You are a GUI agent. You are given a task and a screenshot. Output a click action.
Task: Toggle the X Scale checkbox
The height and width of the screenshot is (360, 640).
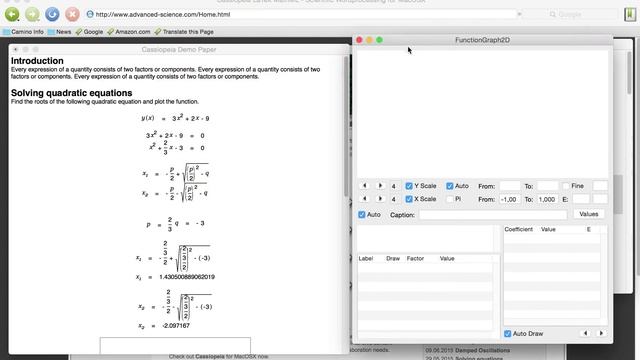pos(409,199)
